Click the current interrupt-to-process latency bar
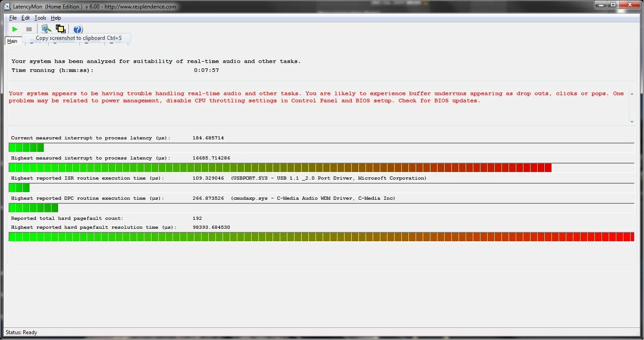The image size is (644, 340). tap(321, 147)
